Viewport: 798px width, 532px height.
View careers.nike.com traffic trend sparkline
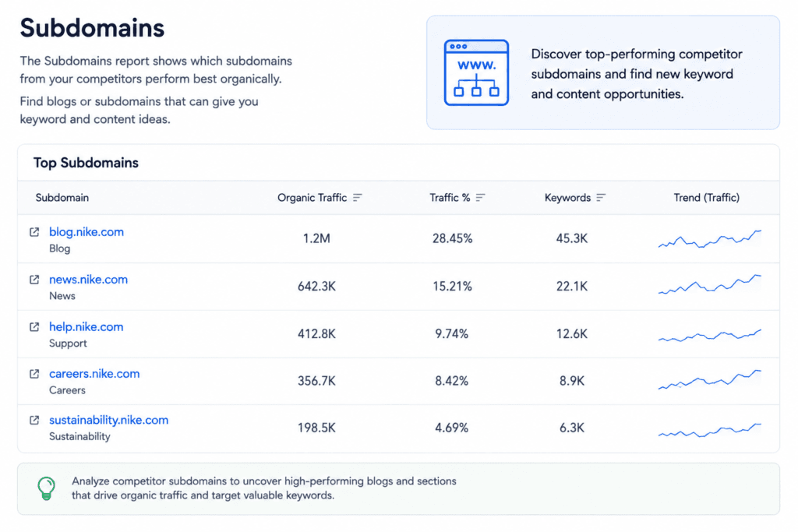click(709, 380)
